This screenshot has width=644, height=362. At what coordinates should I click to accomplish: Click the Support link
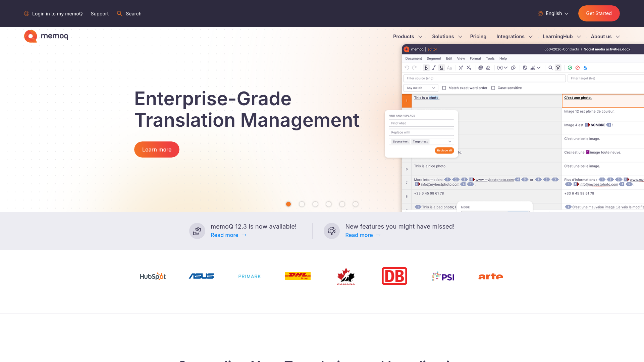click(100, 13)
